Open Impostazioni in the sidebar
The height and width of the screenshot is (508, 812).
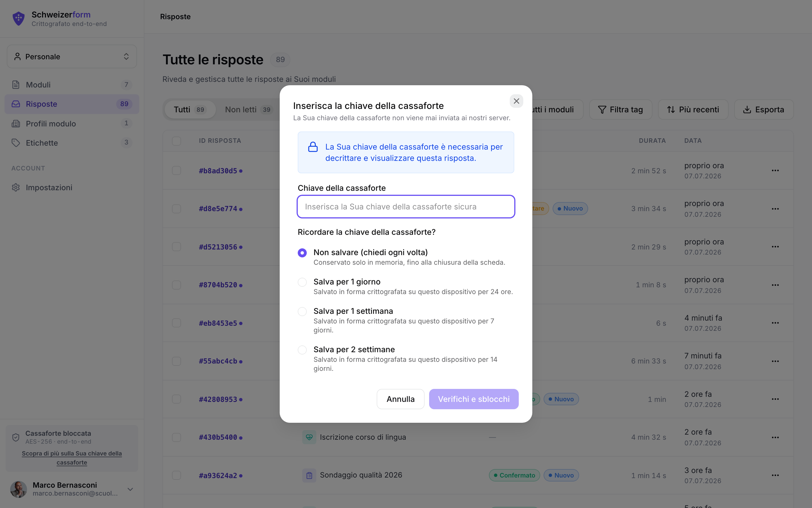click(72, 187)
